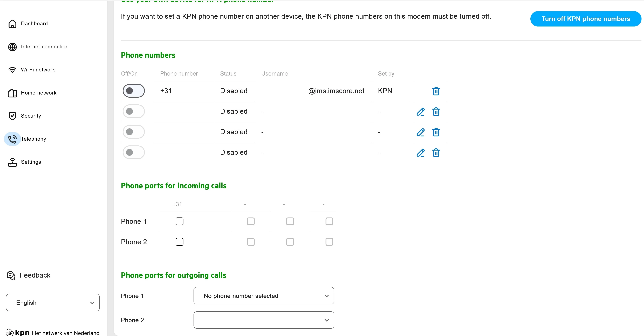644x336 pixels.
Task: Click the trash icon for the KPN number
Action: [x=436, y=91]
